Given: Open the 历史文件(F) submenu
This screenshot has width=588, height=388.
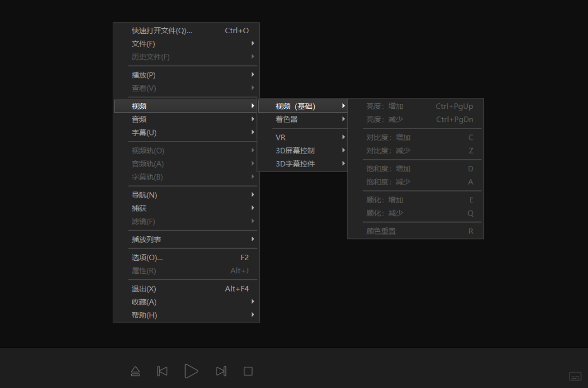Looking at the screenshot, I should click(x=186, y=57).
